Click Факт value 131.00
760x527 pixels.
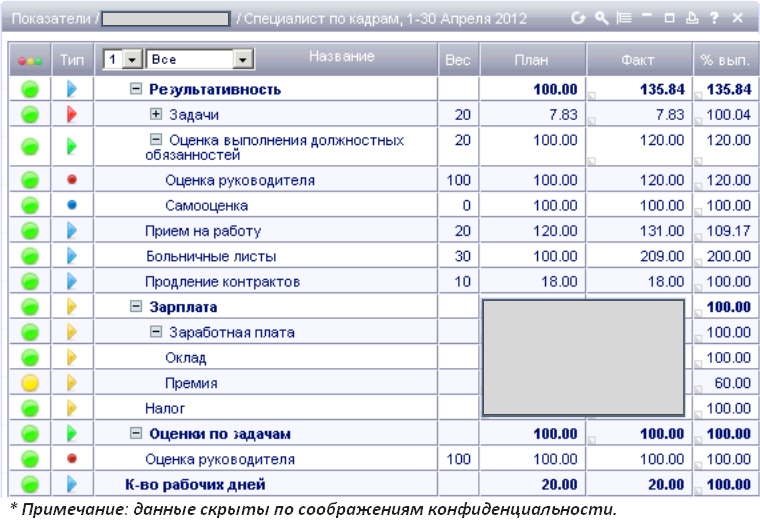coord(662,231)
